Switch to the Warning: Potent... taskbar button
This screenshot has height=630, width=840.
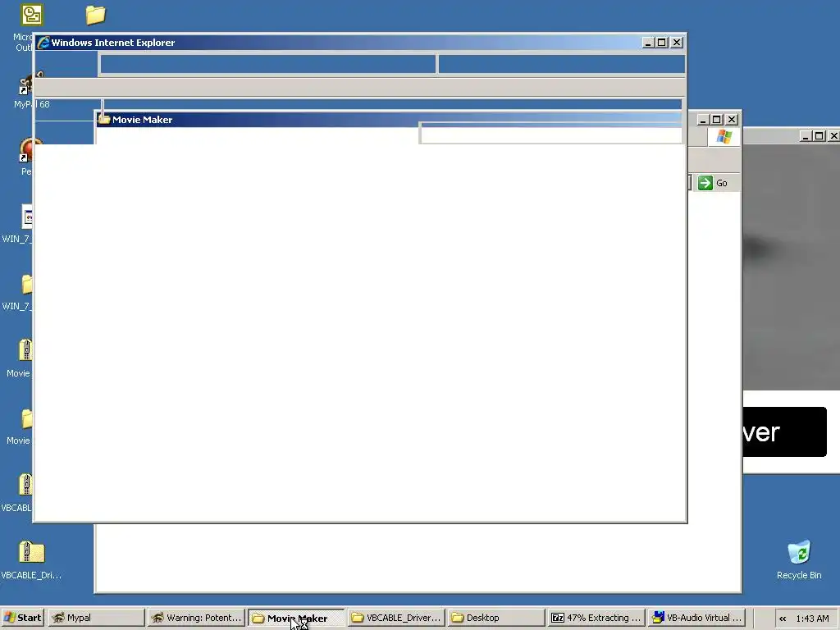[x=196, y=618]
